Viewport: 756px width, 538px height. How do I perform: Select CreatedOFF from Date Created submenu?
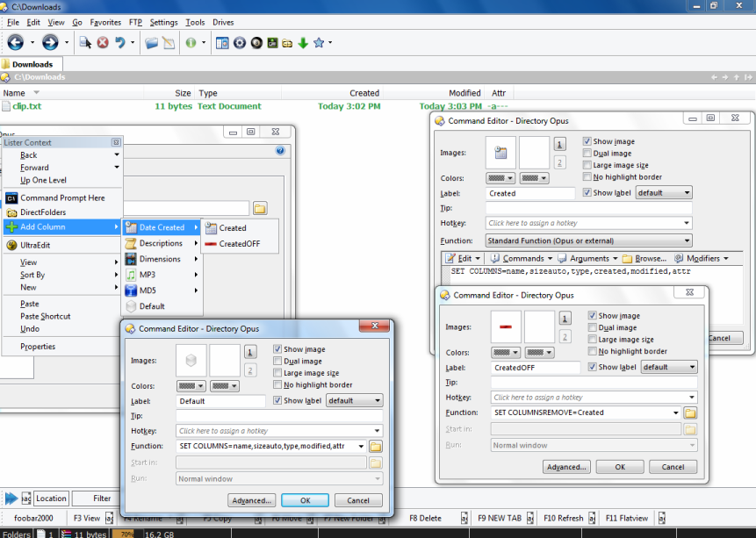239,244
